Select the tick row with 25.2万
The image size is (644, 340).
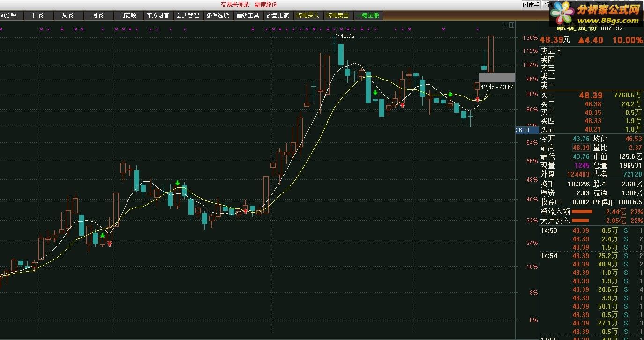click(x=592, y=256)
